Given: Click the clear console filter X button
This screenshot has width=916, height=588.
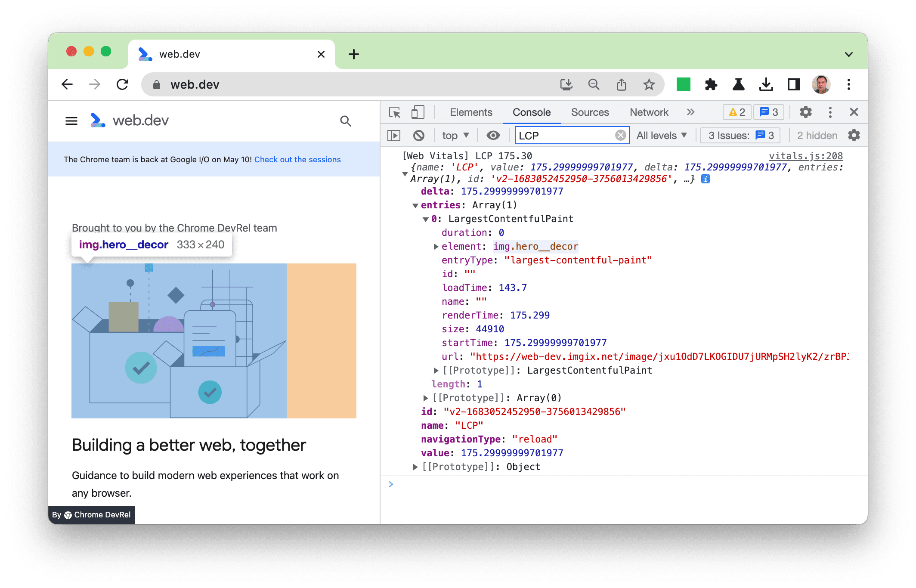Looking at the screenshot, I should click(619, 136).
